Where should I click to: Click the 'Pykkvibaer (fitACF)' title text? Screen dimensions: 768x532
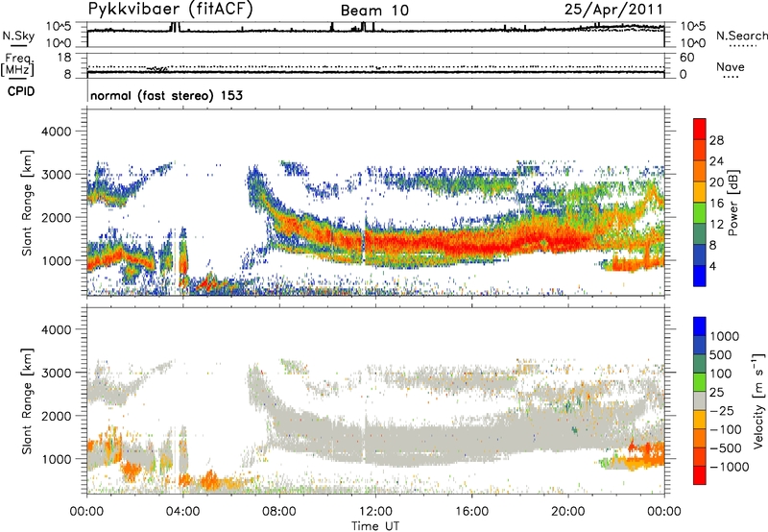(171, 10)
